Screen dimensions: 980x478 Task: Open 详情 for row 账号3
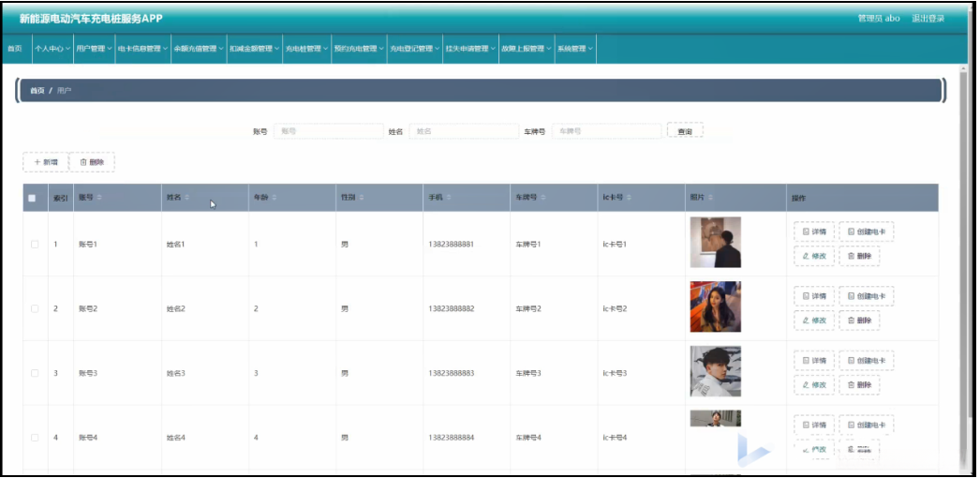click(814, 361)
